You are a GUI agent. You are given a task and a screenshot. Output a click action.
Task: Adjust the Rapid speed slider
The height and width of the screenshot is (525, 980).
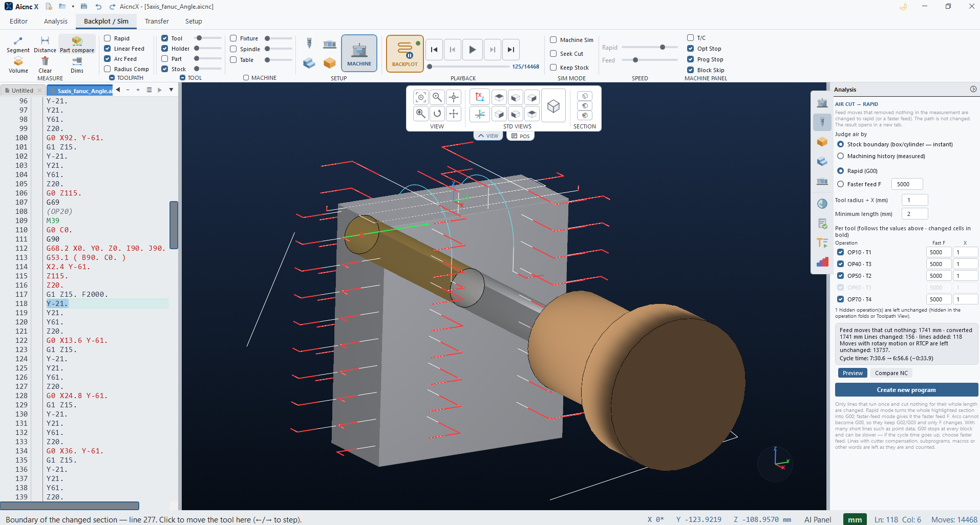click(650, 47)
